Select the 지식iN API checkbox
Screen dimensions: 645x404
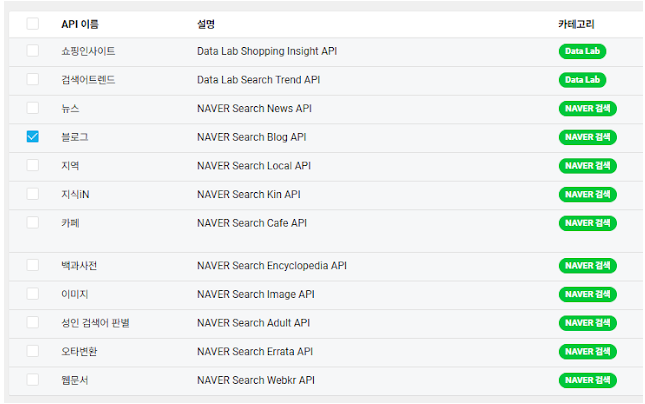pyautogui.click(x=32, y=194)
